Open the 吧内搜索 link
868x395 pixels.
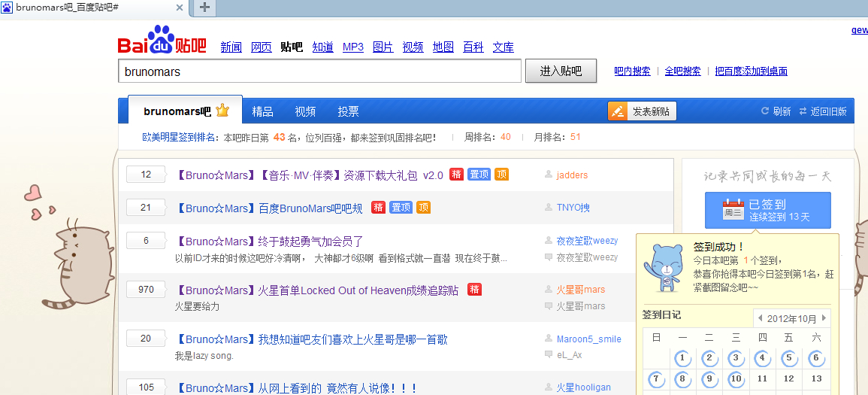pyautogui.click(x=632, y=71)
